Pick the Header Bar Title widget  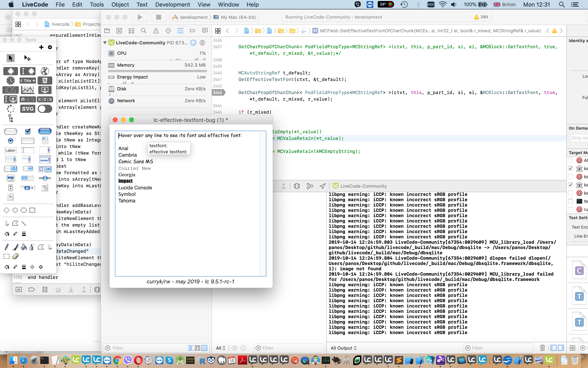point(28,81)
